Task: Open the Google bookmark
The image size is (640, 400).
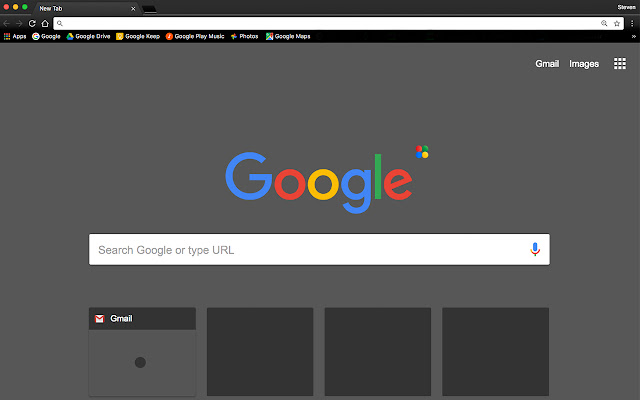Action: [x=46, y=36]
